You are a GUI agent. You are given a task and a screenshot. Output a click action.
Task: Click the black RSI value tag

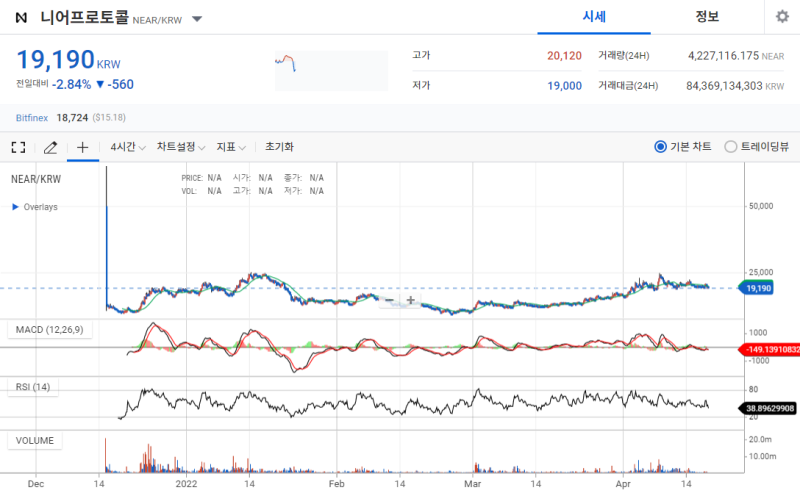767,408
